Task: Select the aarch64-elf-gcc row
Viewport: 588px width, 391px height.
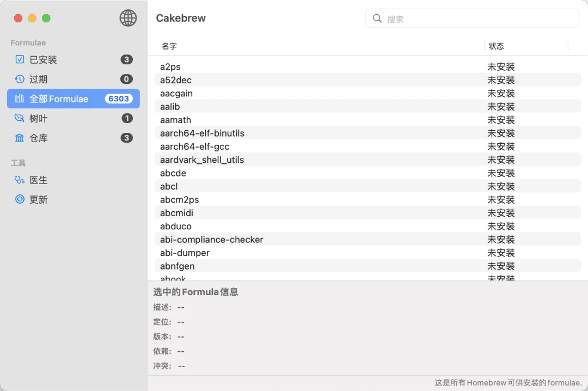Action: tap(368, 146)
